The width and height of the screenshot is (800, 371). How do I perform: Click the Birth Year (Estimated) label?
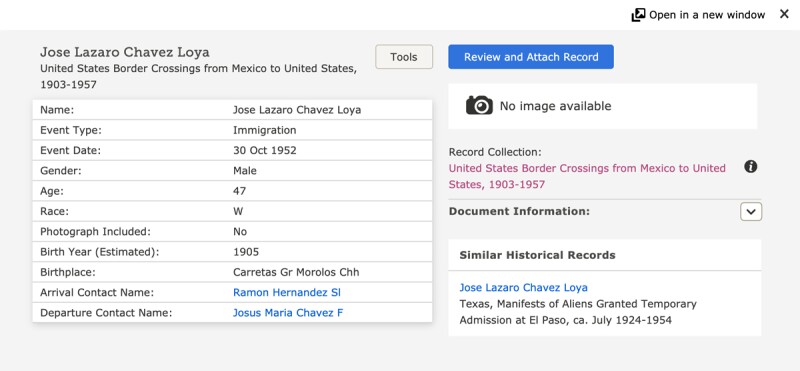tap(100, 252)
